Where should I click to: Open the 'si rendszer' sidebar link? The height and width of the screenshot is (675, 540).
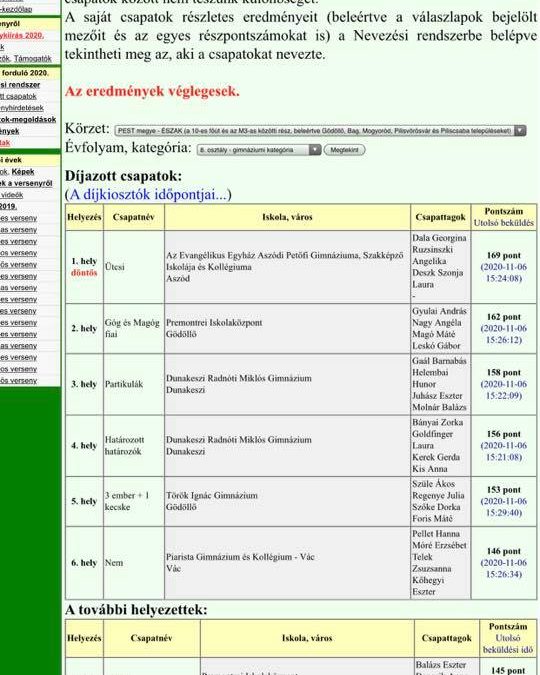point(20,85)
